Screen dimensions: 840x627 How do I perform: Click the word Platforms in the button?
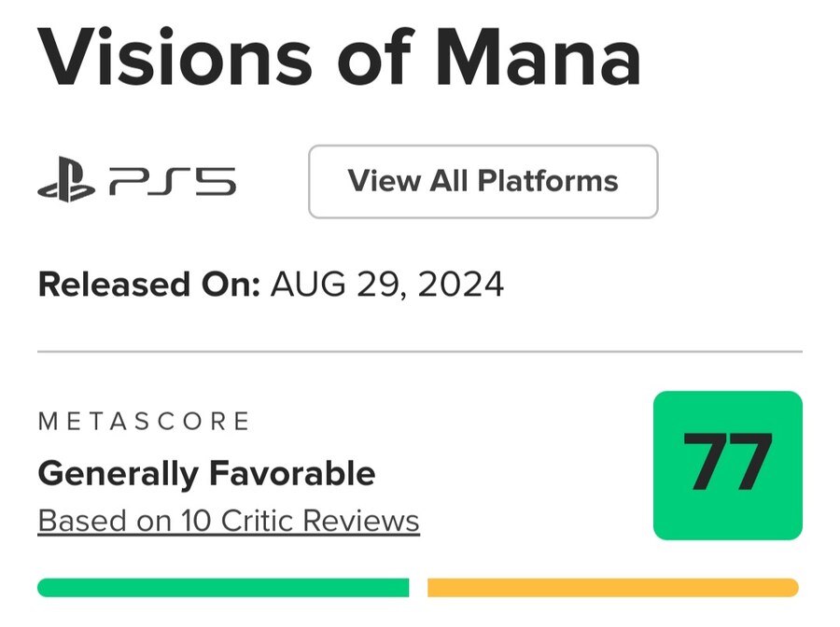click(550, 181)
